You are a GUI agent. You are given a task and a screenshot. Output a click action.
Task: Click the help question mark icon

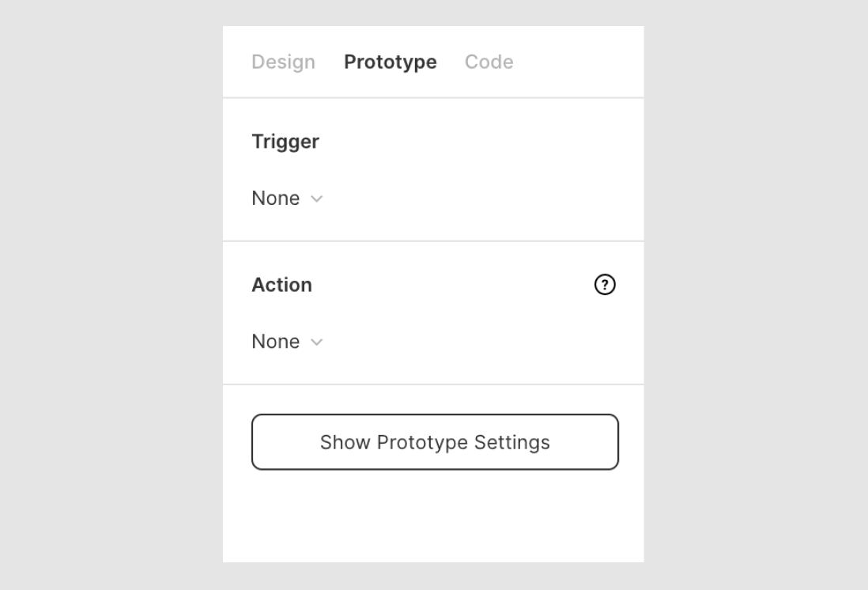click(605, 285)
